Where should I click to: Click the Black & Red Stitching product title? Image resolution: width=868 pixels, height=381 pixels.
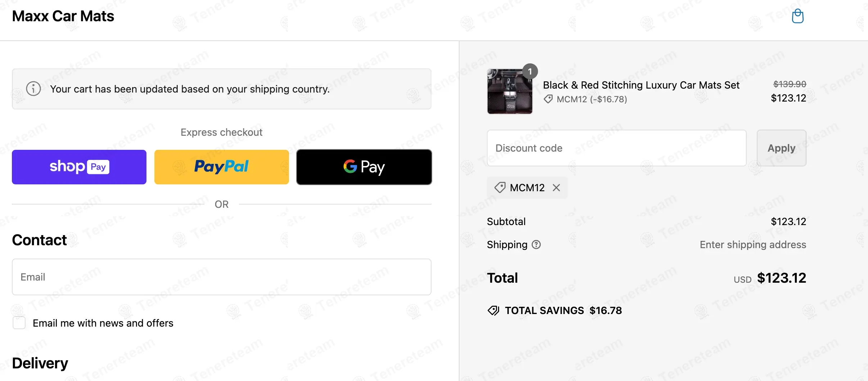tap(641, 85)
